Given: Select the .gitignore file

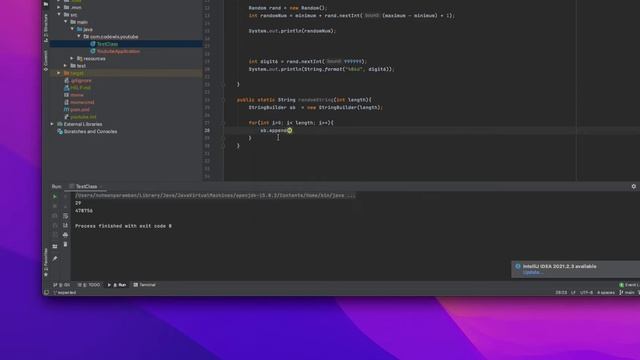Looking at the screenshot, I should click(81, 80).
